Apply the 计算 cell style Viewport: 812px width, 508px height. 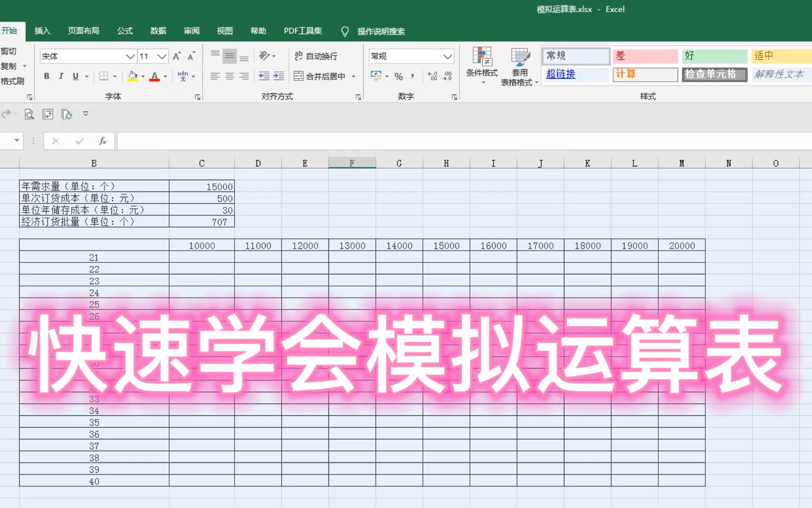coord(645,74)
